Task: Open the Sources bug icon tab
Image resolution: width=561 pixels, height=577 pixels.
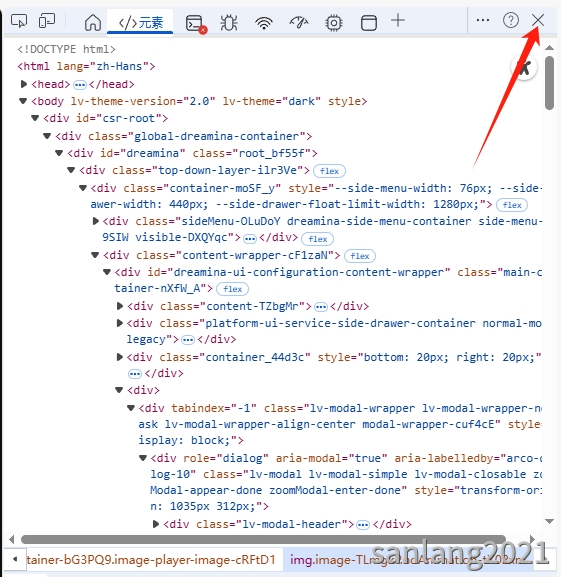Action: (x=229, y=23)
